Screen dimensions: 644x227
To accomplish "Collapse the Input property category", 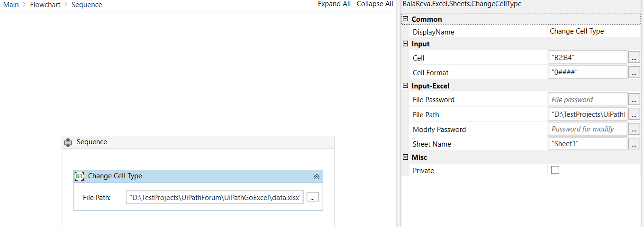I will [x=405, y=44].
